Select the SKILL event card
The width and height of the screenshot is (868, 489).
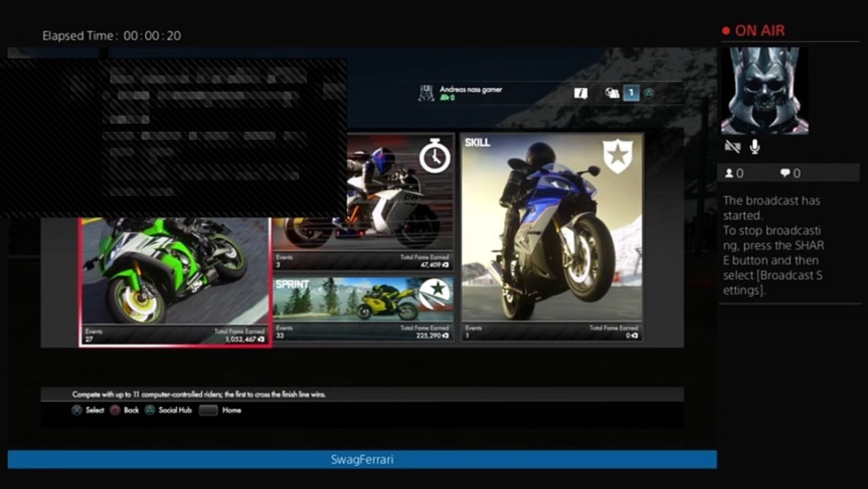(x=551, y=237)
